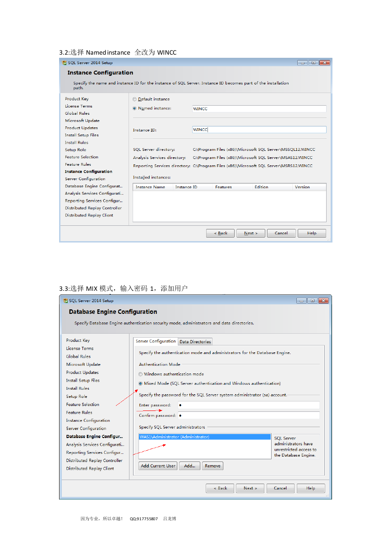Select the "Default instance" radio button
Image resolution: width=392 pixels, height=555 pixels.
point(134,99)
